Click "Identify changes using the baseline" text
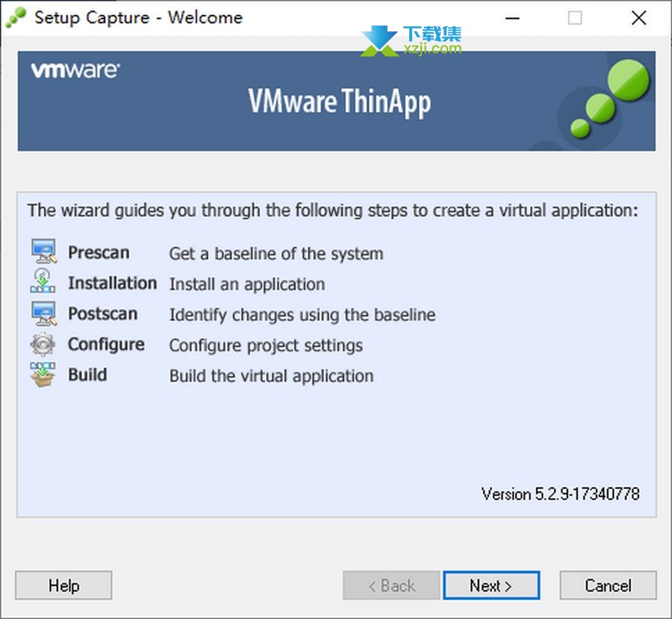The image size is (672, 619). (302, 314)
